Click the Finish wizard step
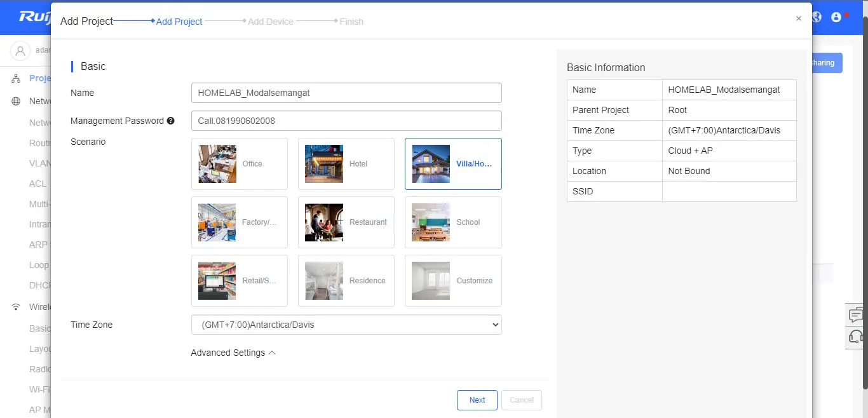The width and height of the screenshot is (868, 418). [351, 22]
